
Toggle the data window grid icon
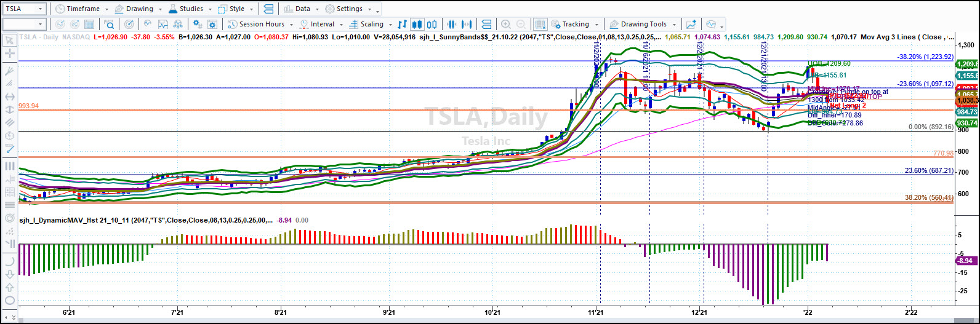click(540, 24)
